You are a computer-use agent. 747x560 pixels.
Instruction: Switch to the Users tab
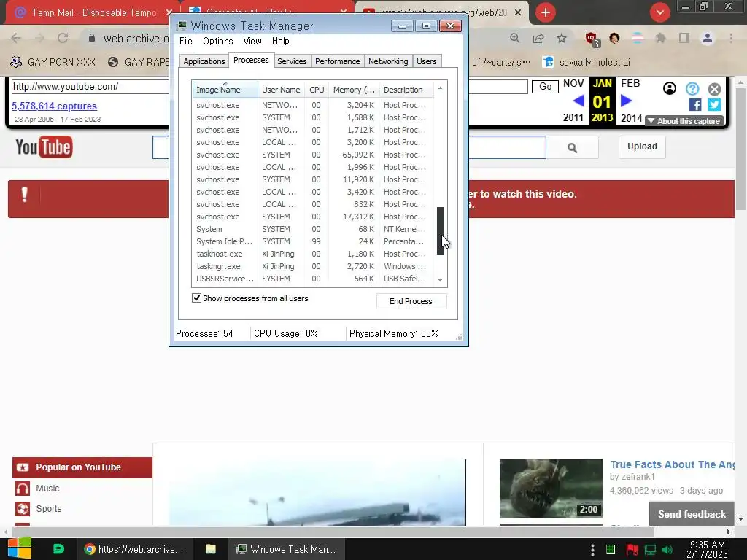point(426,61)
